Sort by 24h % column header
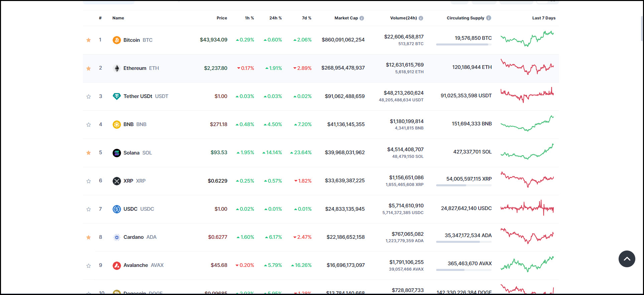 (275, 18)
